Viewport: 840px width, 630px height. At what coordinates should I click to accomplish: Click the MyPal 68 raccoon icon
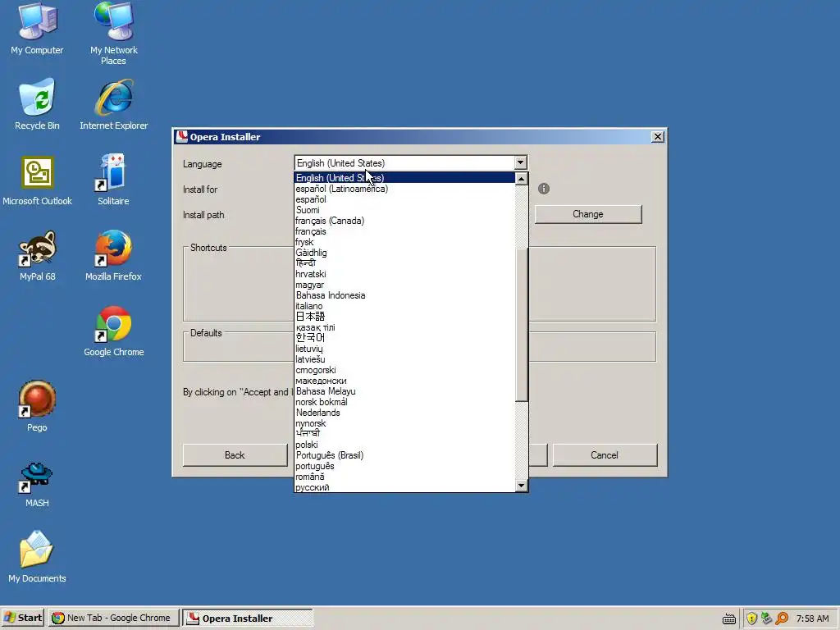pyautogui.click(x=37, y=256)
